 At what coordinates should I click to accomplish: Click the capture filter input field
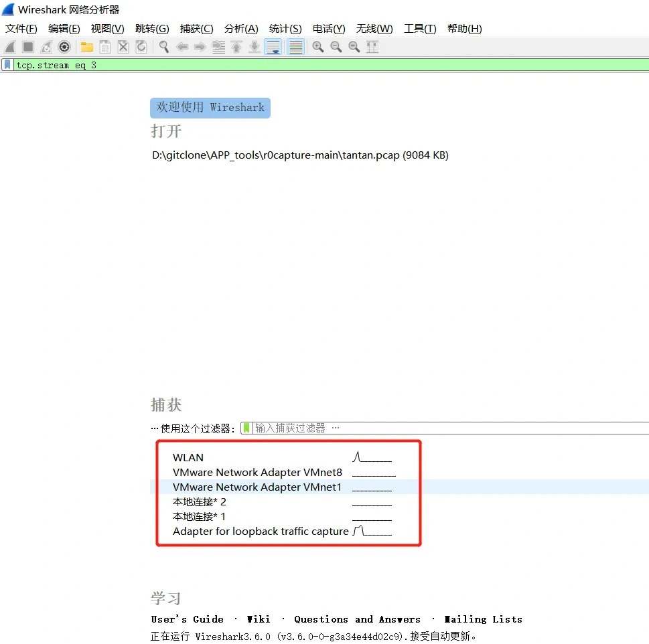coord(450,428)
